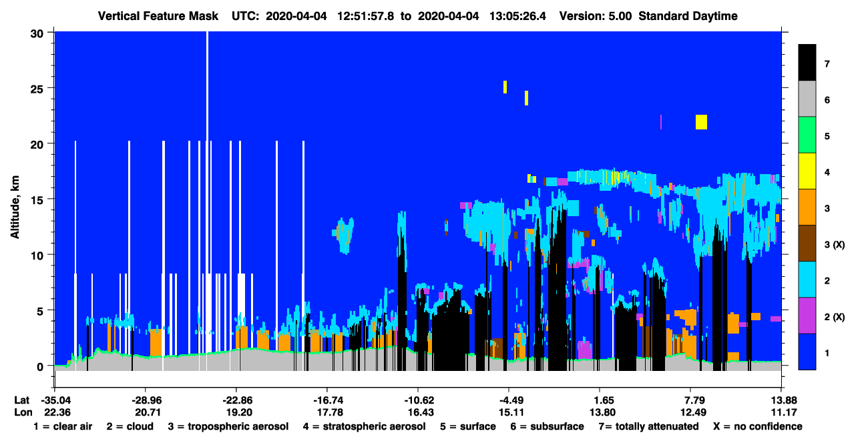Click the latitude value '-16.74'

point(327,400)
